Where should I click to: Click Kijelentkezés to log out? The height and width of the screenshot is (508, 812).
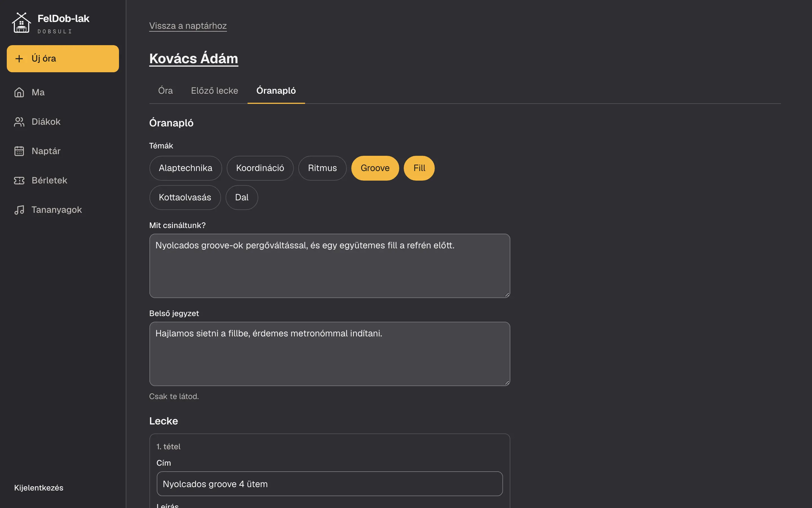[x=39, y=488]
